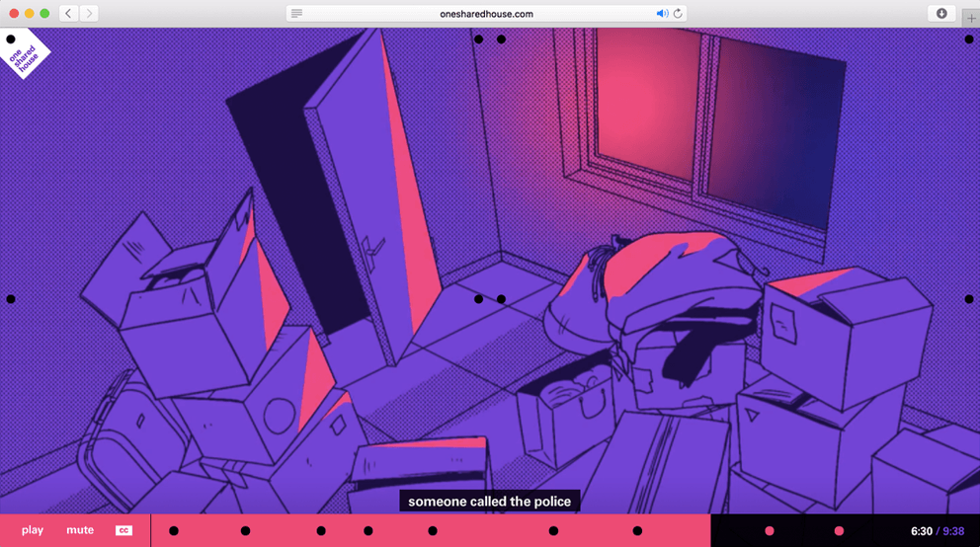This screenshot has width=980, height=547.
Task: Click the 6:30 elapsed time readout
Action: pos(922,531)
